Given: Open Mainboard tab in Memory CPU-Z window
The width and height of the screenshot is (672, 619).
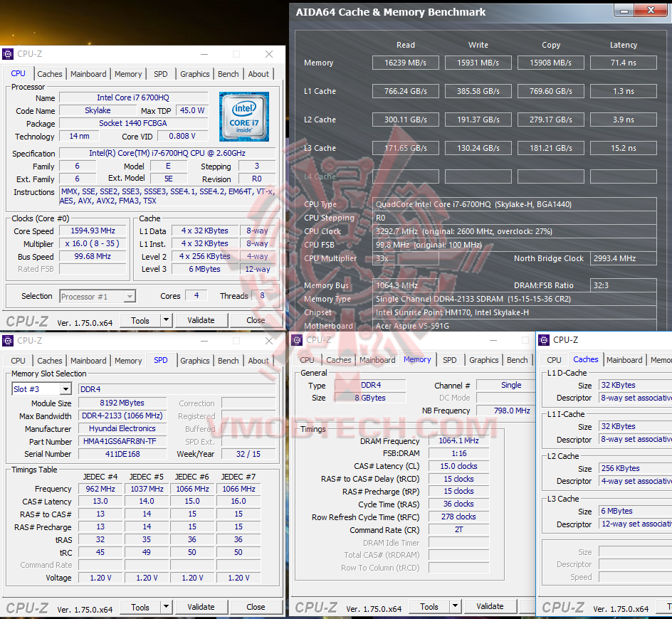Looking at the screenshot, I should coord(377,360).
